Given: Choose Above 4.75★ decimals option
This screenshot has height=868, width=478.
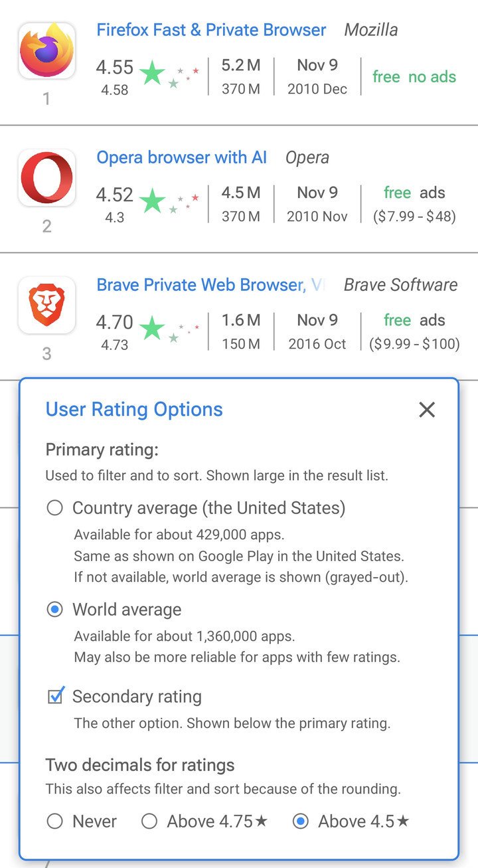Looking at the screenshot, I should pos(150,822).
